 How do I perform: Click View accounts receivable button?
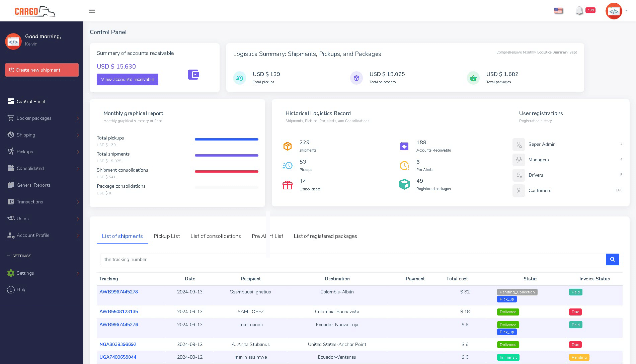click(128, 79)
